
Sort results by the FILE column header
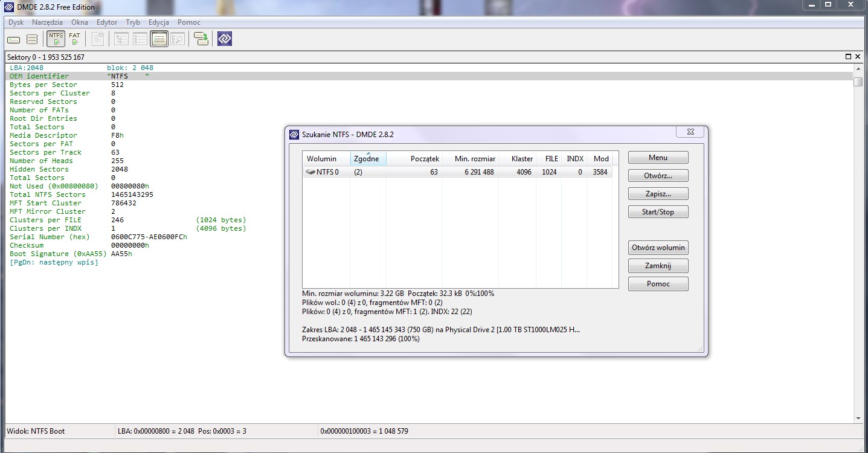(549, 159)
